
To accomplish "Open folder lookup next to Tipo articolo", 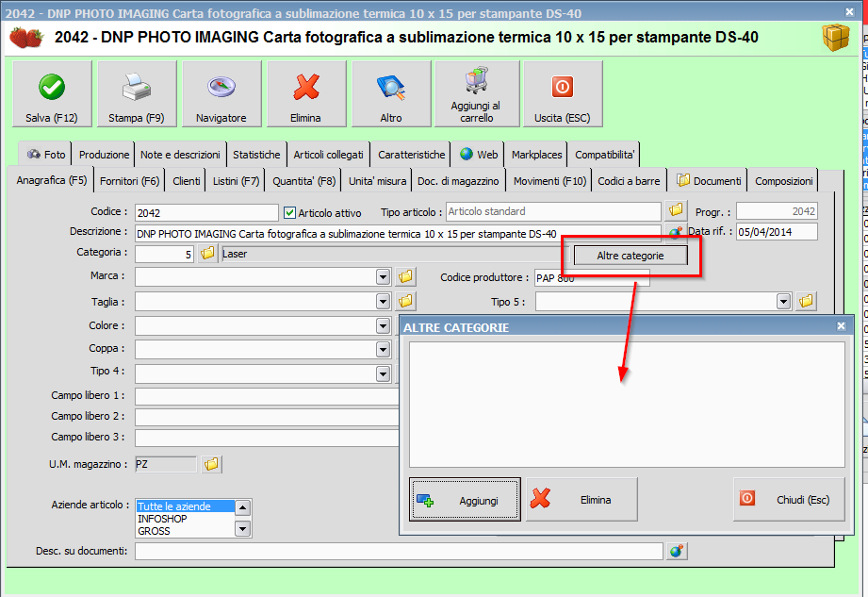I will 676,210.
